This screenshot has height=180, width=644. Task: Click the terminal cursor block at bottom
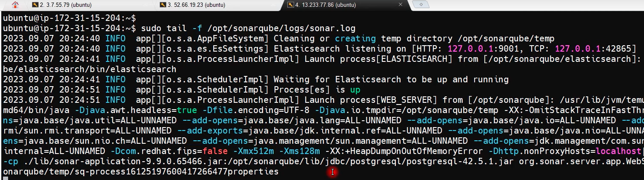coord(5,178)
